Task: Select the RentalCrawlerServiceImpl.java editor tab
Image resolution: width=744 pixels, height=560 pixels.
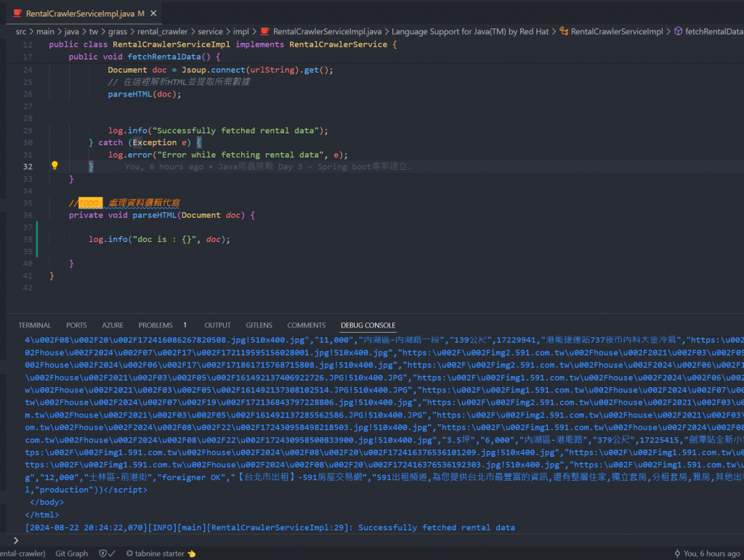Action: coord(84,13)
